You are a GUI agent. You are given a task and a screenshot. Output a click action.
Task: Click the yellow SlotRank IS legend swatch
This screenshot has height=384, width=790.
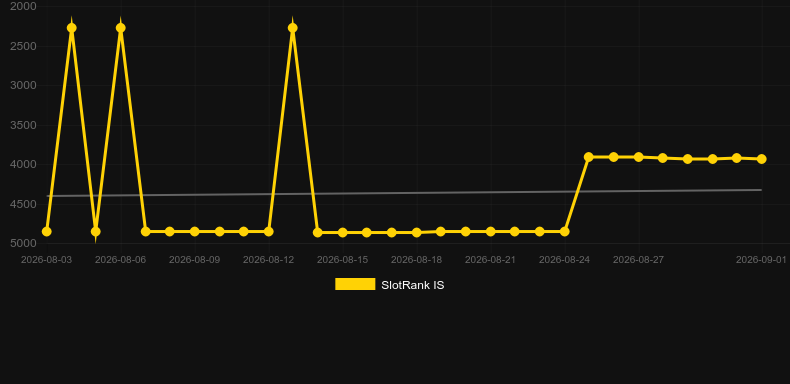(x=355, y=284)
